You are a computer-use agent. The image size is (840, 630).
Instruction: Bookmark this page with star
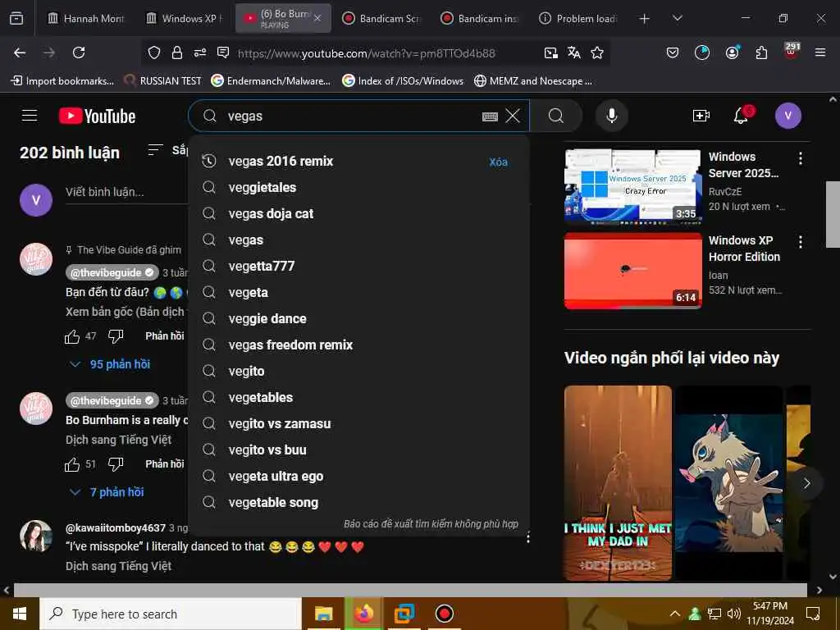point(597,52)
